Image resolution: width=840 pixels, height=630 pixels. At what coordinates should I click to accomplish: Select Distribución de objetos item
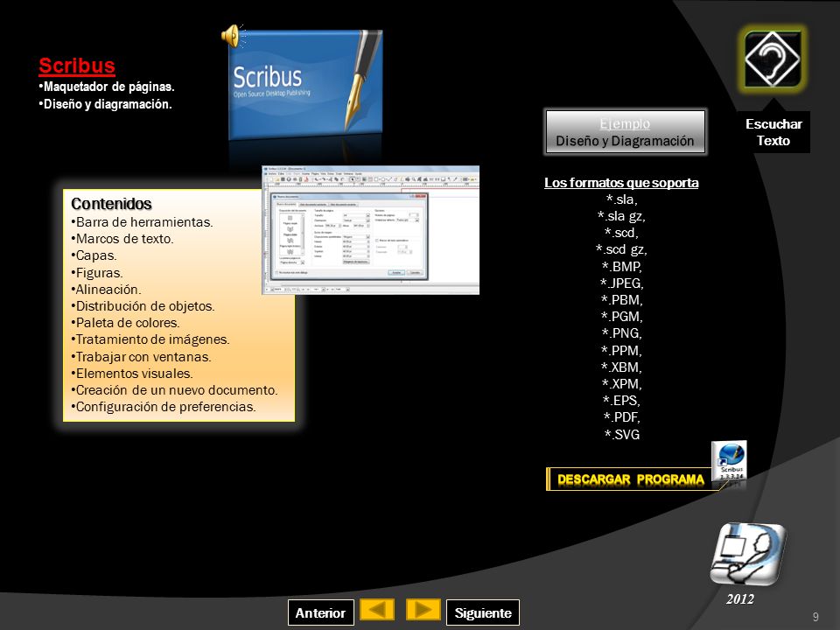[143, 306]
